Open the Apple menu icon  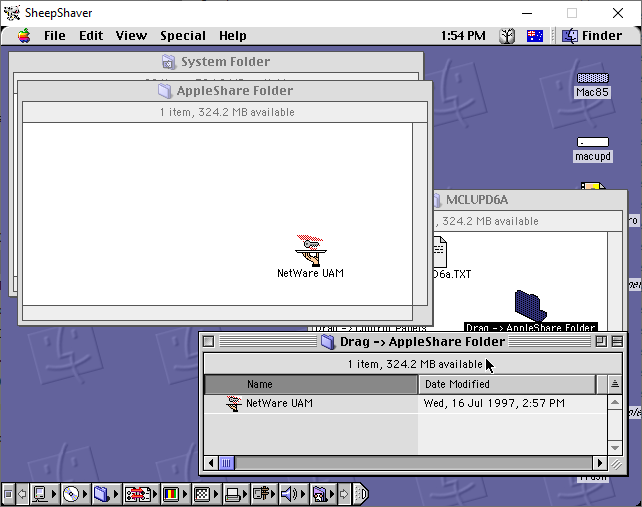point(24,36)
